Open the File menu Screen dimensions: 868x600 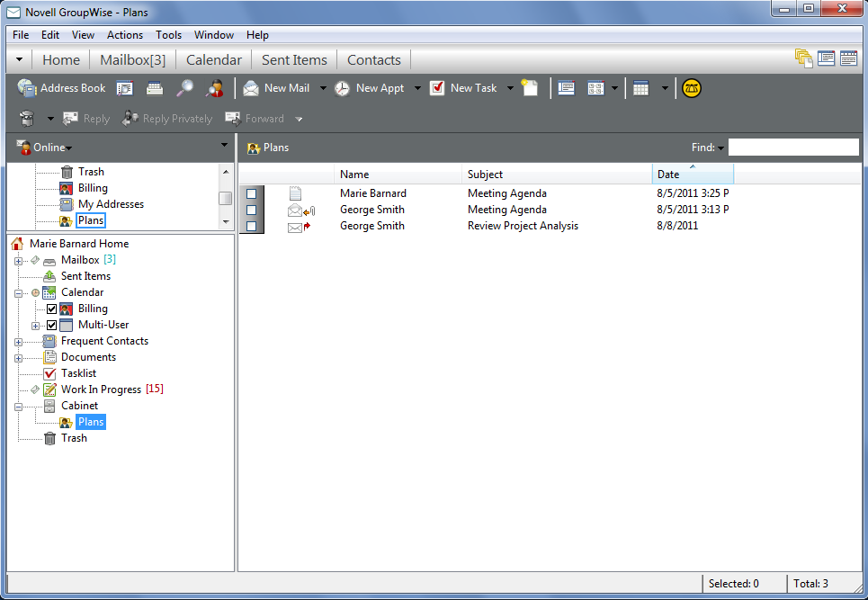[21, 35]
